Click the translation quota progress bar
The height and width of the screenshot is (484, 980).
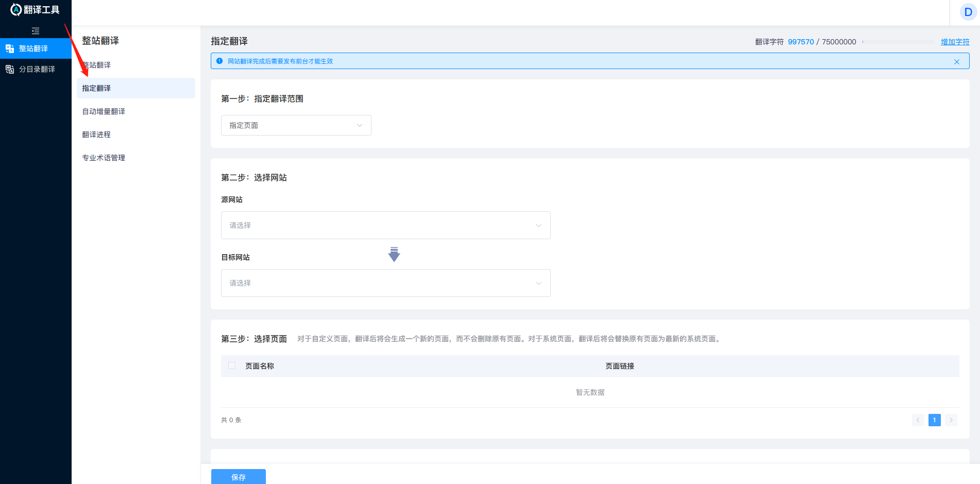[x=899, y=42]
